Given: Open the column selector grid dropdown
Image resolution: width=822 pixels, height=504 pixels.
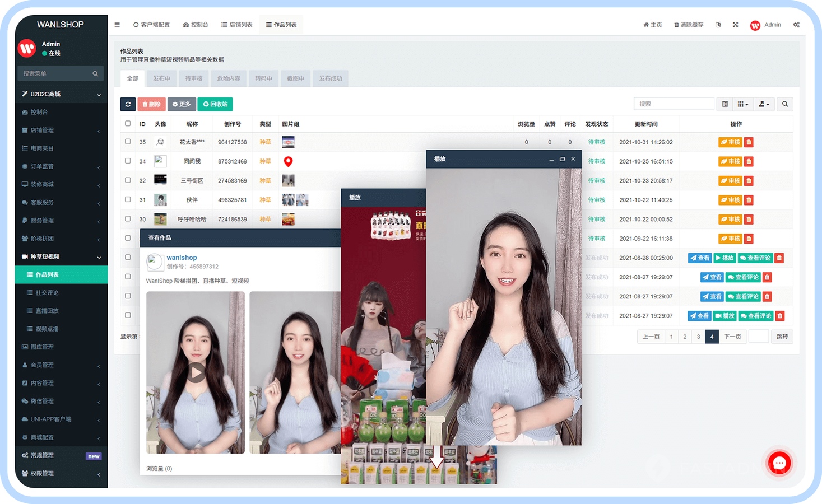Looking at the screenshot, I should [x=742, y=104].
